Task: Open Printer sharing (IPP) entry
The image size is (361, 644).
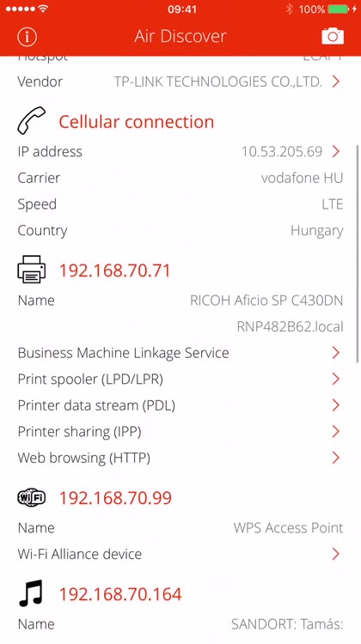Action: pos(180,432)
